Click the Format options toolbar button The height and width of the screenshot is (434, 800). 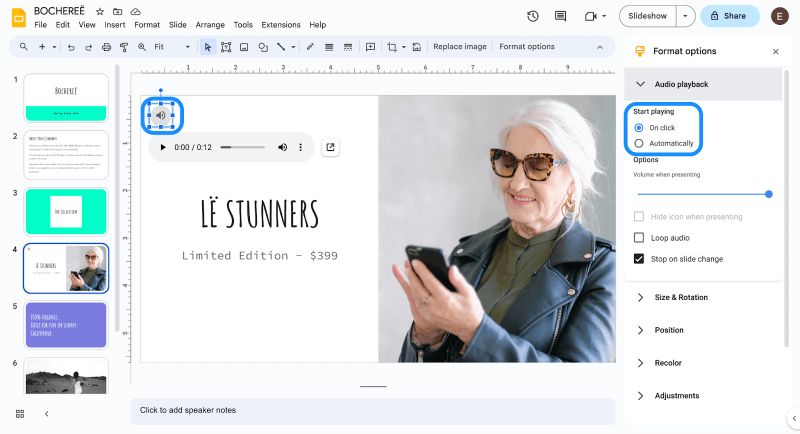tap(527, 46)
